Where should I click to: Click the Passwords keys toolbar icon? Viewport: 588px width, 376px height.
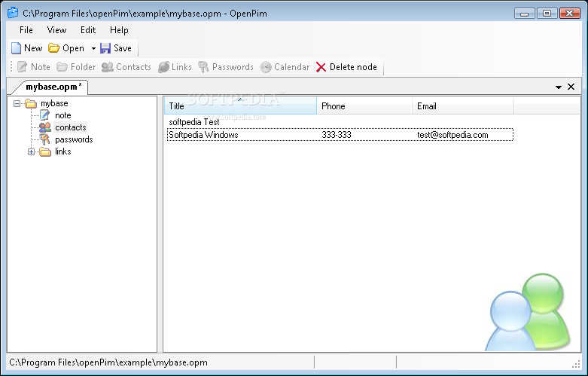[203, 67]
